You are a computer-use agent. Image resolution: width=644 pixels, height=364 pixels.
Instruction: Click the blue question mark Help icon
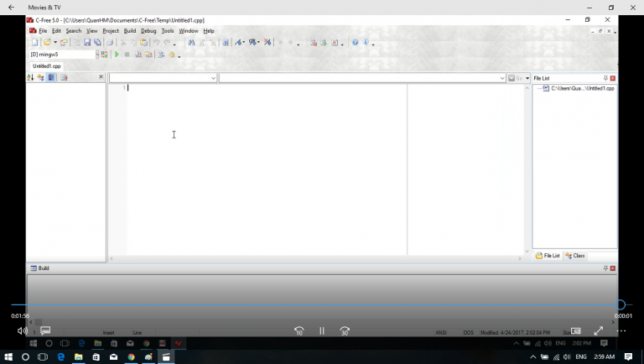(x=356, y=42)
